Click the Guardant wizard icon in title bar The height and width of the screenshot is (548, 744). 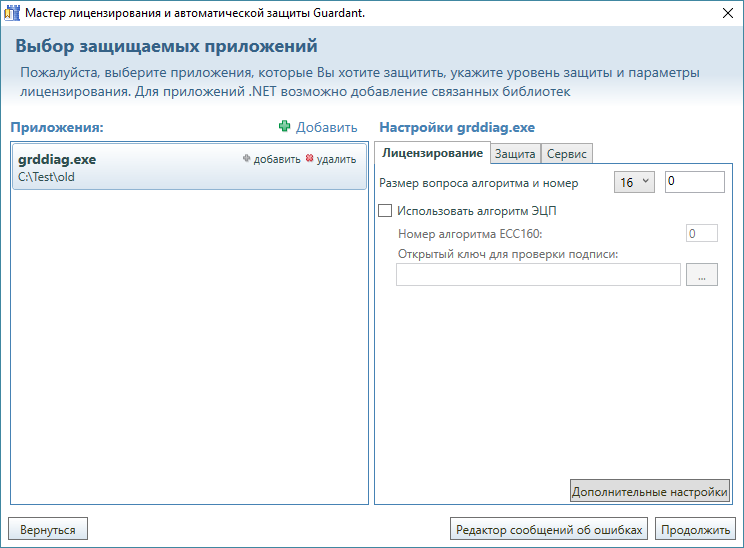[x=13, y=13]
